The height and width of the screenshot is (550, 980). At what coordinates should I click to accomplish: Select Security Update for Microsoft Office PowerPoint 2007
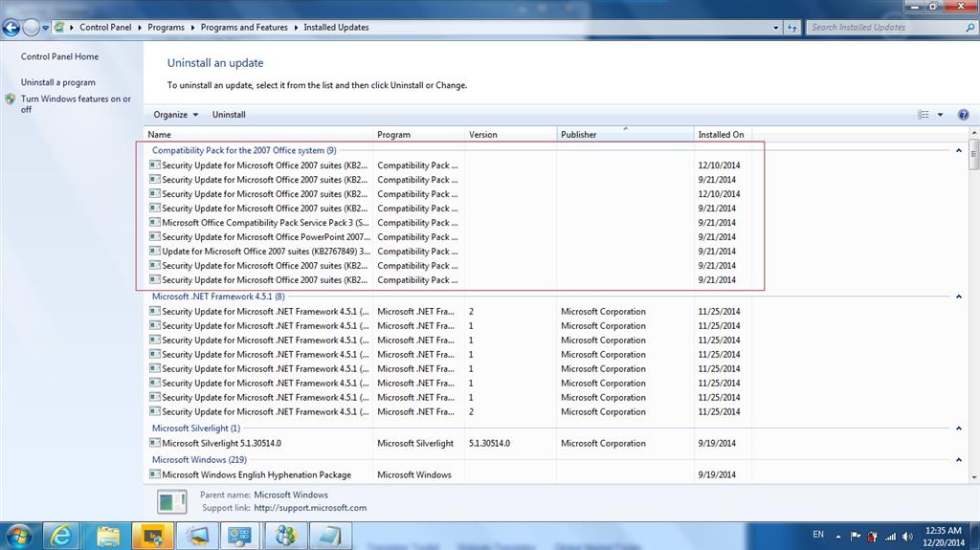(x=266, y=237)
